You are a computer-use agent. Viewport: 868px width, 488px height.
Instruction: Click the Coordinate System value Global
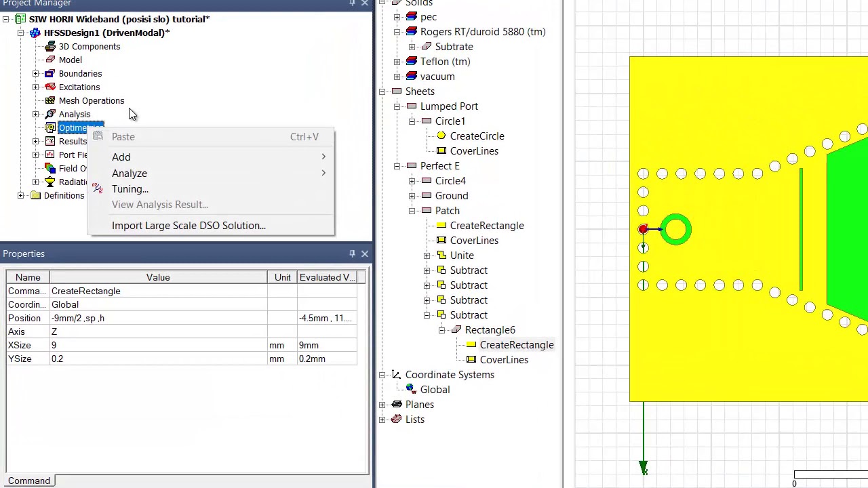tap(158, 304)
